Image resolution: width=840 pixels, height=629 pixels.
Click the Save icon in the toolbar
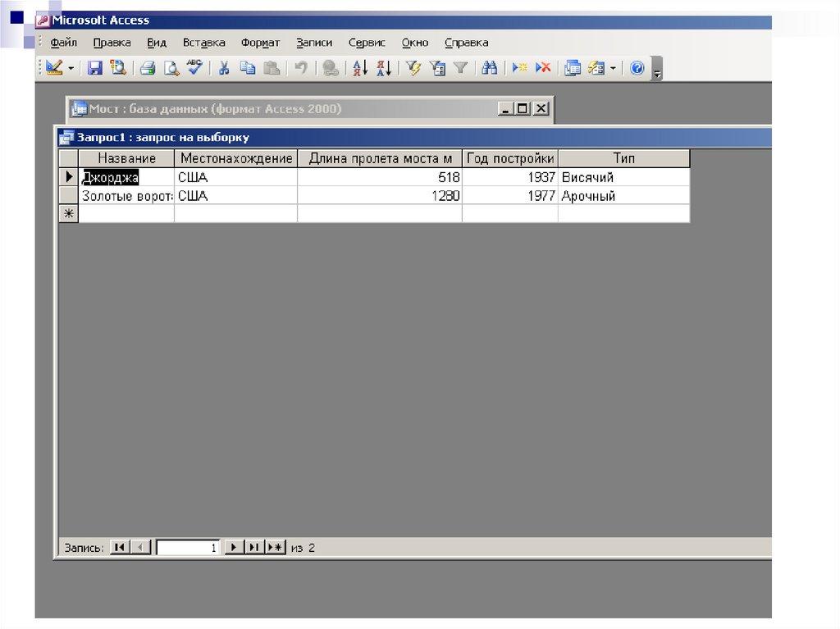tap(95, 68)
